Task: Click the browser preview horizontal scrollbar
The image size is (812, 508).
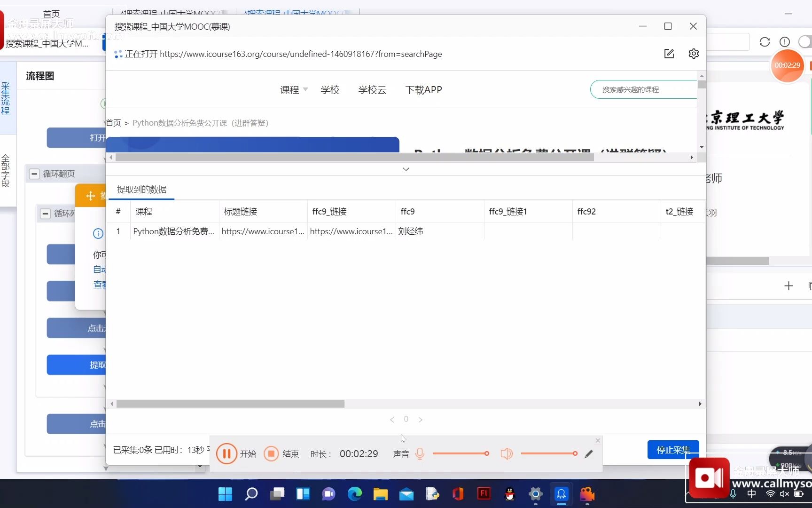Action: (x=355, y=158)
